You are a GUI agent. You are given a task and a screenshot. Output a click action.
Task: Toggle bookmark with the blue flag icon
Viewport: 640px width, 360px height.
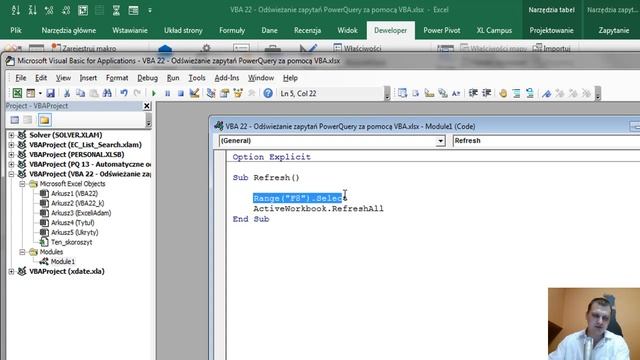(546, 93)
